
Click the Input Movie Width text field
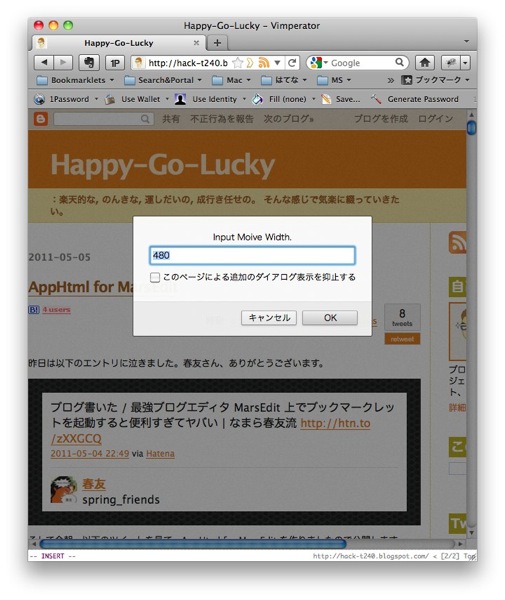[252, 256]
